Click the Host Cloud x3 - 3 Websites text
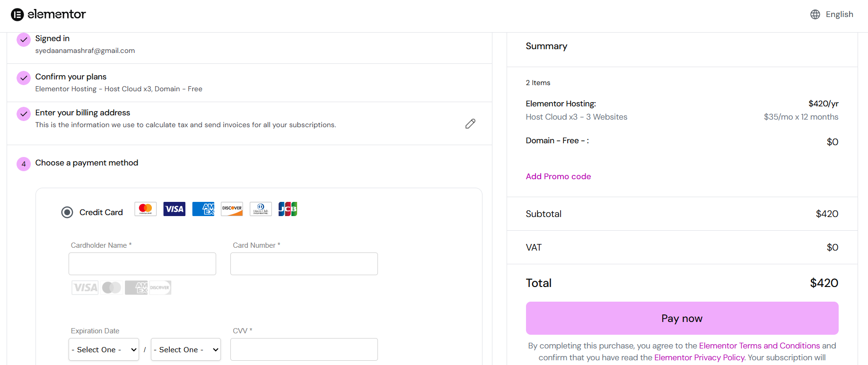868x365 pixels. click(577, 117)
